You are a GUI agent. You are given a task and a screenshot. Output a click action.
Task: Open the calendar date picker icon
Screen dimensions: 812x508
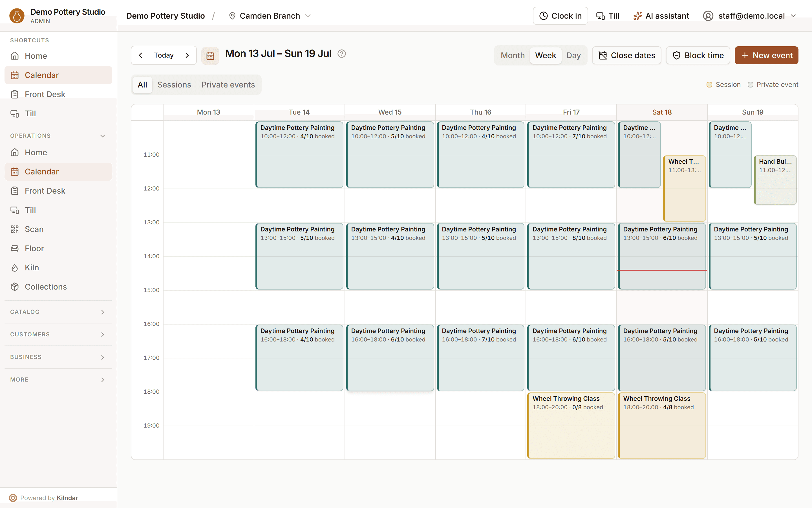210,55
